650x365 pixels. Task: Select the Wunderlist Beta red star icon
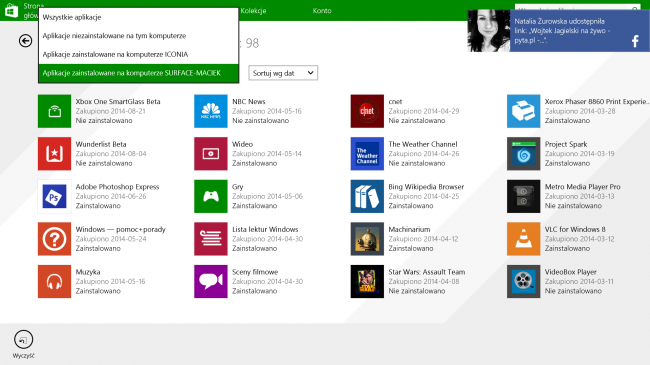tap(54, 154)
